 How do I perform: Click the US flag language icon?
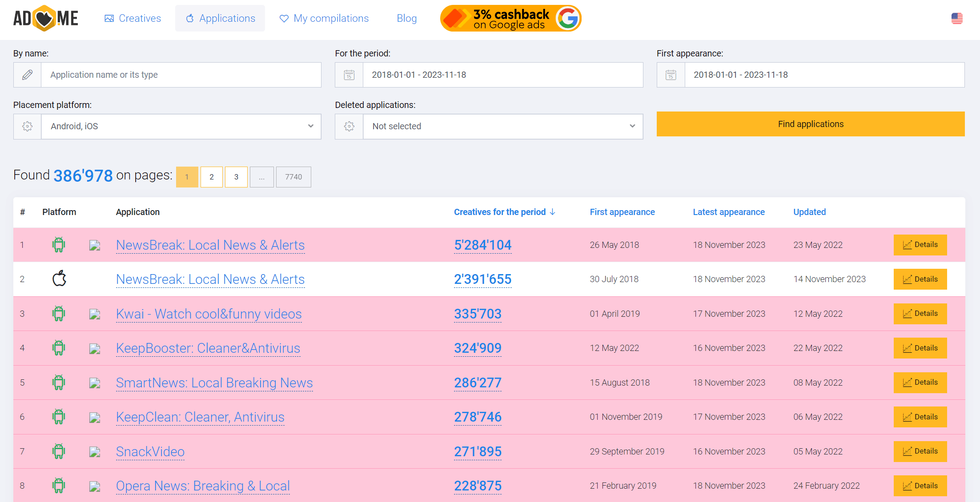coord(957,18)
